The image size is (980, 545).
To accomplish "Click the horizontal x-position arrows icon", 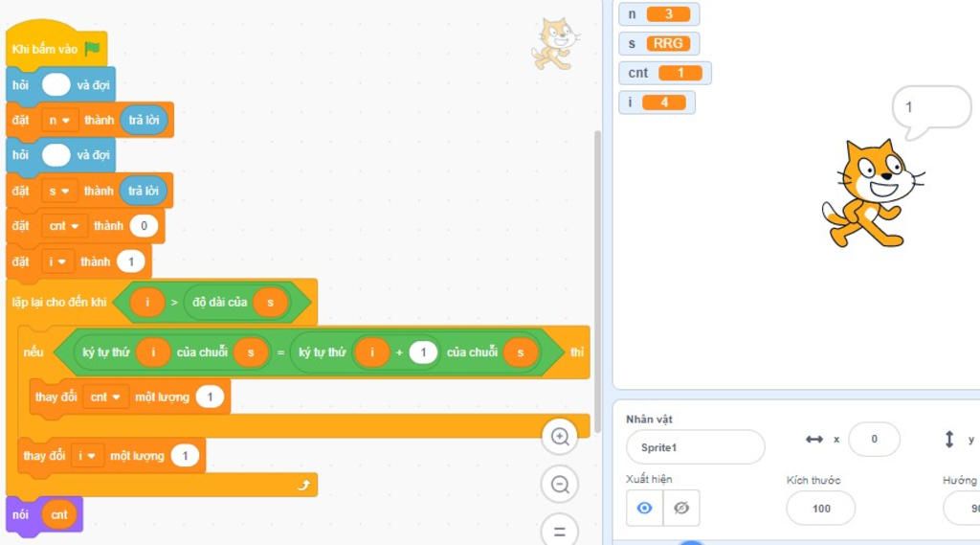I will [x=814, y=440].
